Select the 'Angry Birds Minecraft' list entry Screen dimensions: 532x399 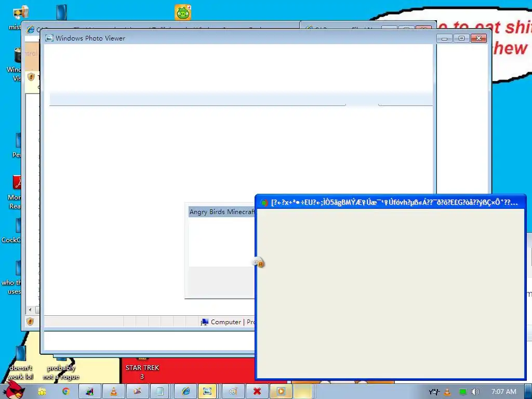(221, 212)
